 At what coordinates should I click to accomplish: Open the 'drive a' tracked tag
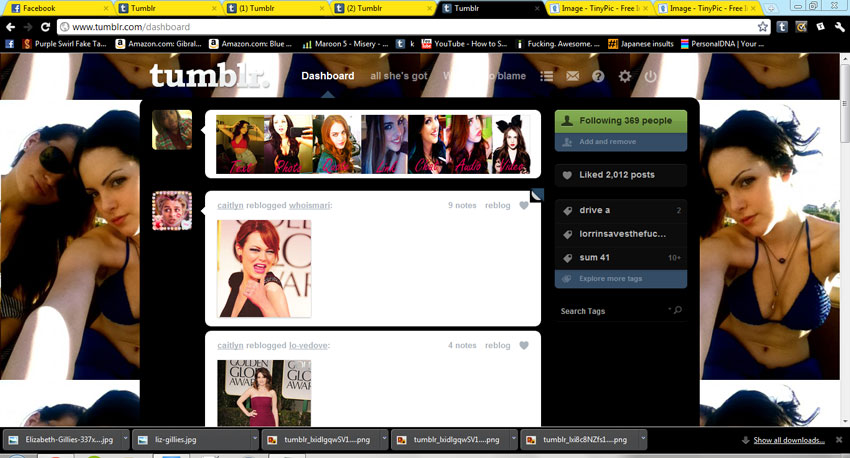point(621,210)
